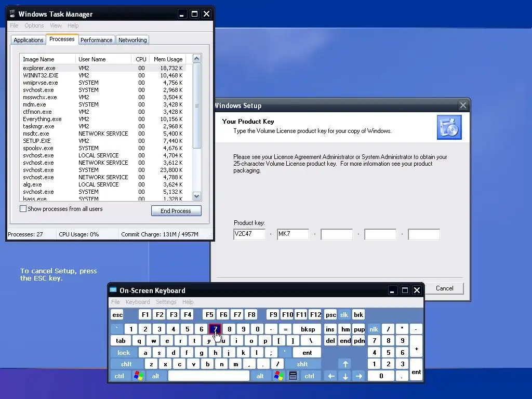Switch to the Applications tab

pos(29,40)
